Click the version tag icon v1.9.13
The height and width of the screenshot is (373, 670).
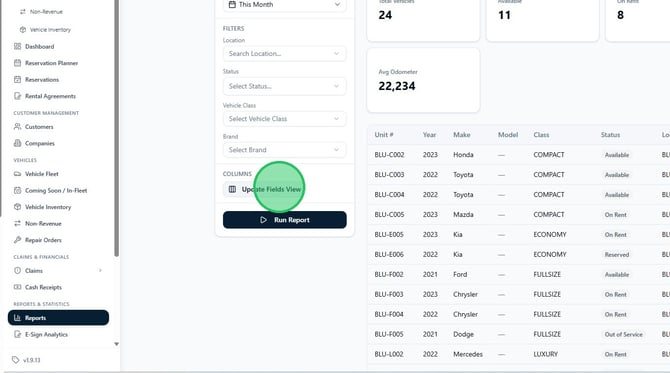(15, 360)
